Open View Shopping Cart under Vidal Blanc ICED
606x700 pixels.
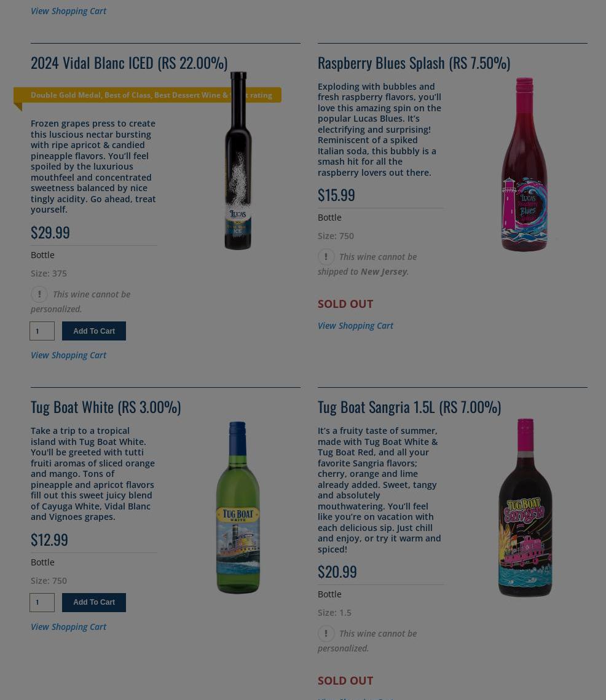click(x=68, y=355)
